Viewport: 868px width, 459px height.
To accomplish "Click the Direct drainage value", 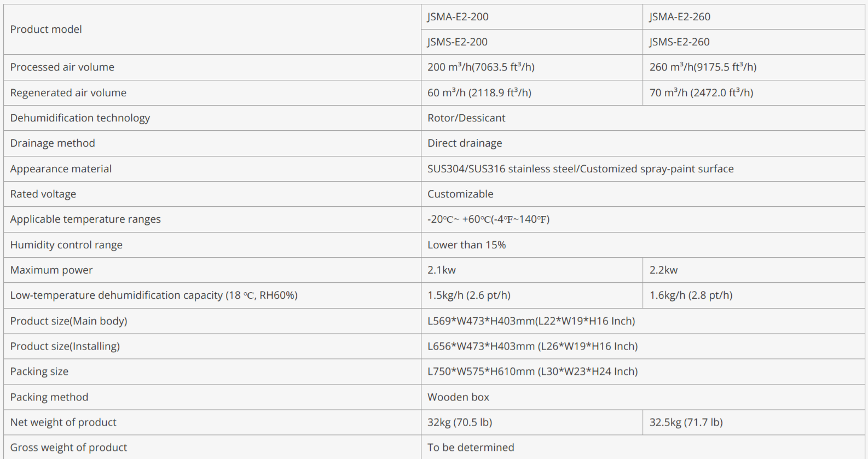I will pos(465,143).
